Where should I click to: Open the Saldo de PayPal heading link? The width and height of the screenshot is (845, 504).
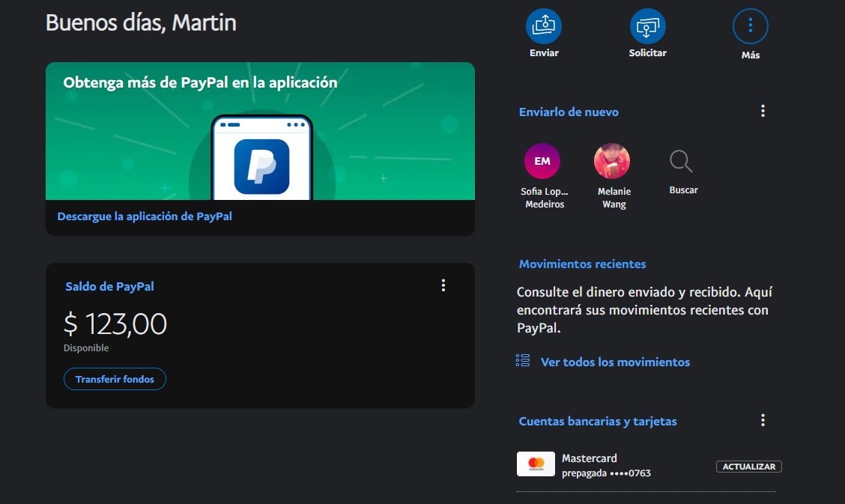[x=109, y=287]
